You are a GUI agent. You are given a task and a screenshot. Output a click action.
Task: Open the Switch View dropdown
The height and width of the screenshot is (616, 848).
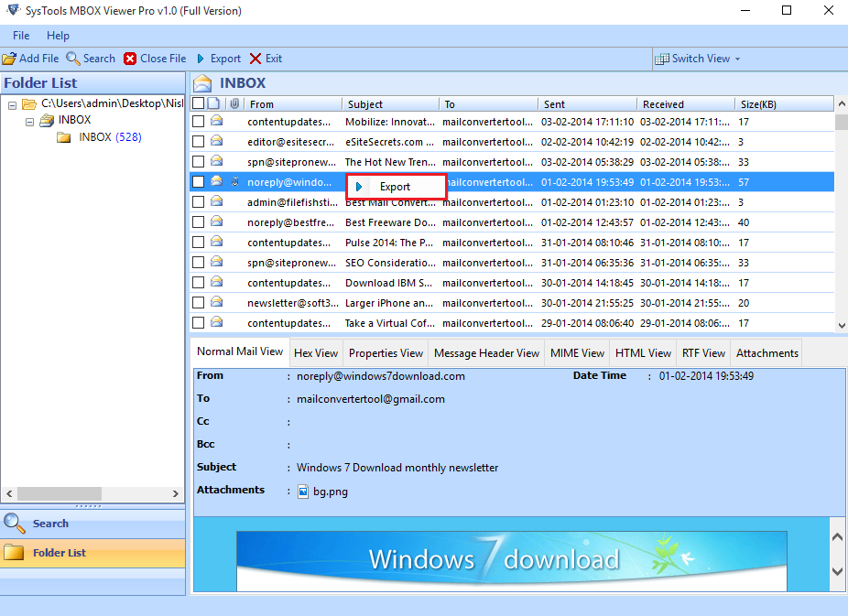pos(697,59)
